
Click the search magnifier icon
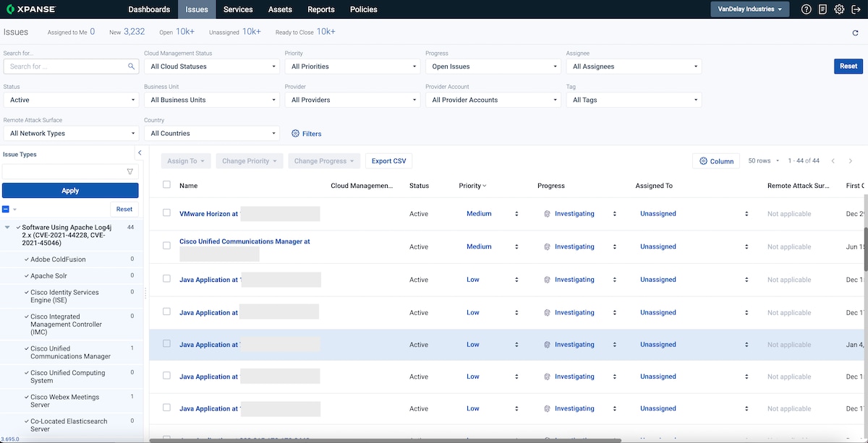click(x=131, y=66)
